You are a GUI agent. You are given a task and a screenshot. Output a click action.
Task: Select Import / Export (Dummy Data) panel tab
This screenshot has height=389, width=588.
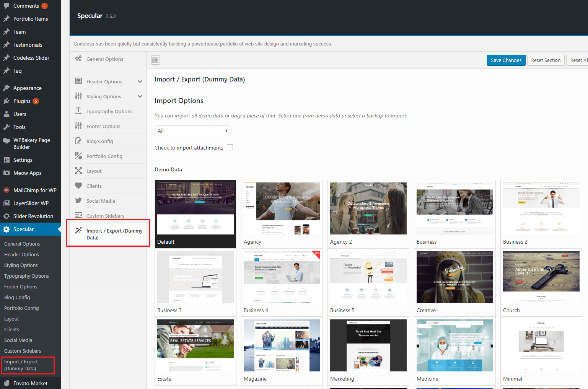(108, 234)
